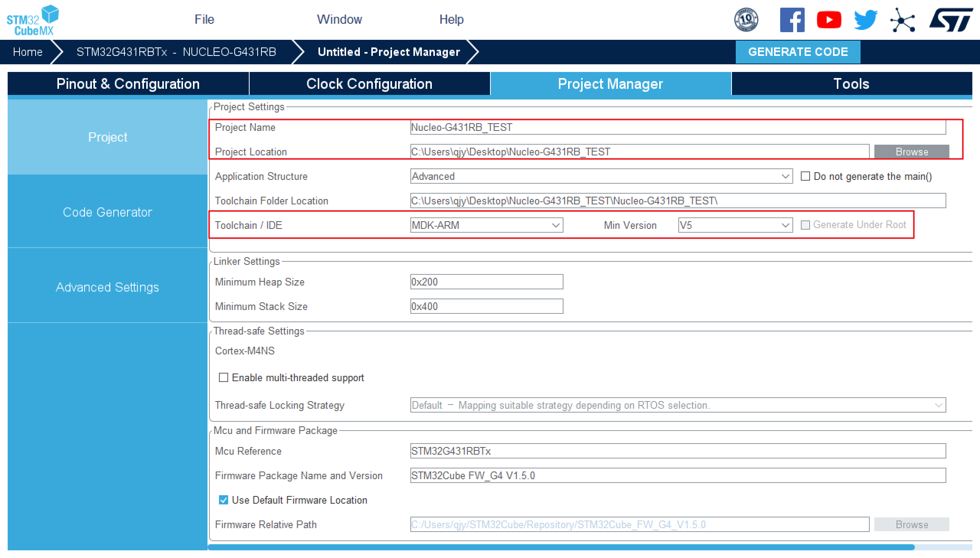Enable multi-threaded support checkbox

coord(224,377)
